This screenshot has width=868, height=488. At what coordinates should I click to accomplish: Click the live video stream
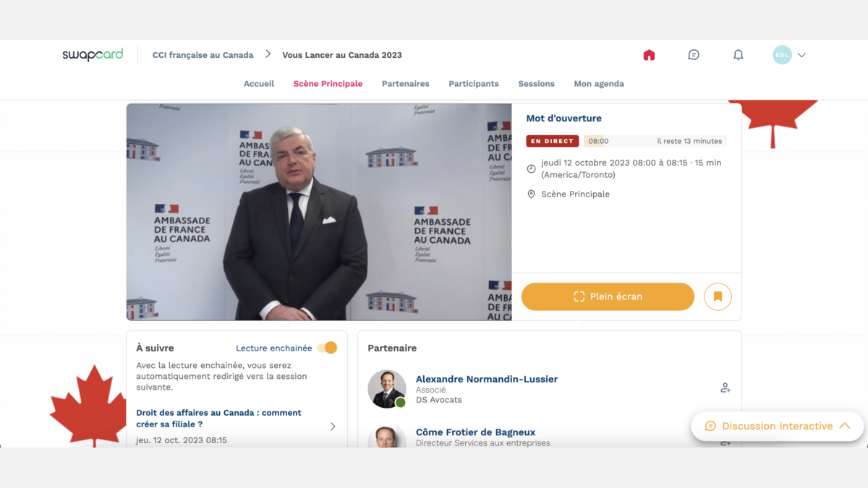tap(319, 212)
